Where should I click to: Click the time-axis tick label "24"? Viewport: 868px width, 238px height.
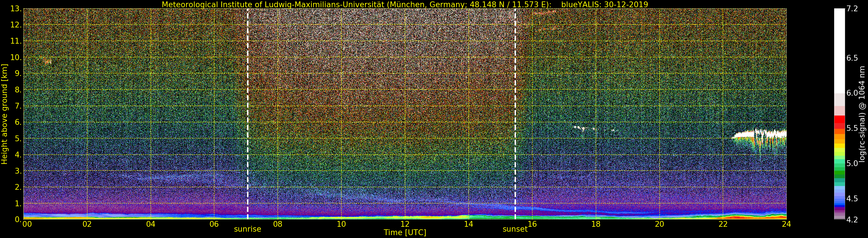click(x=786, y=224)
